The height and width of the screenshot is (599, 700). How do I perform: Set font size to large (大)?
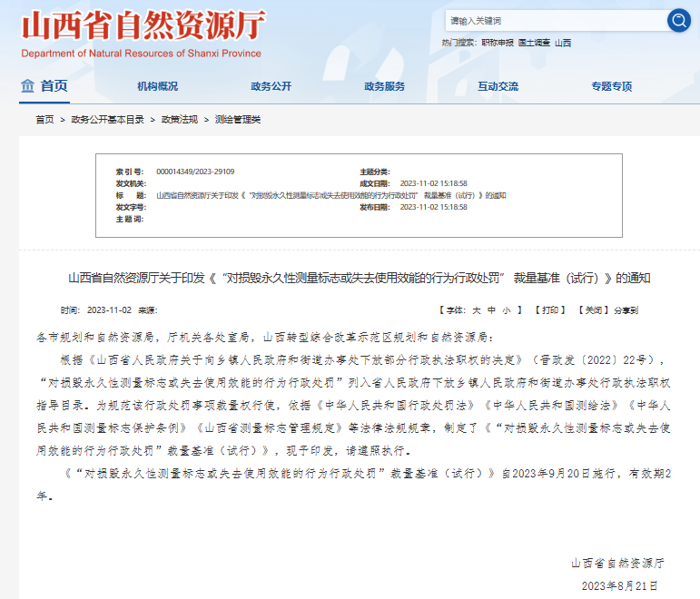pos(476,309)
